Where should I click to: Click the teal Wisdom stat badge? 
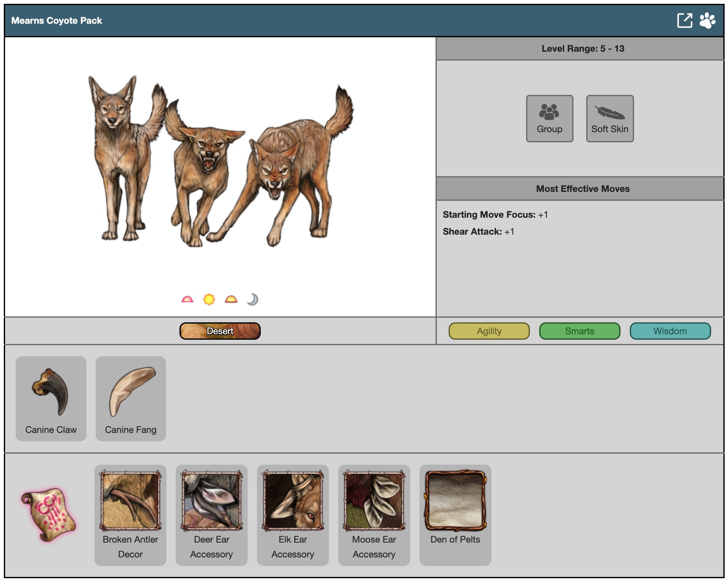(670, 331)
